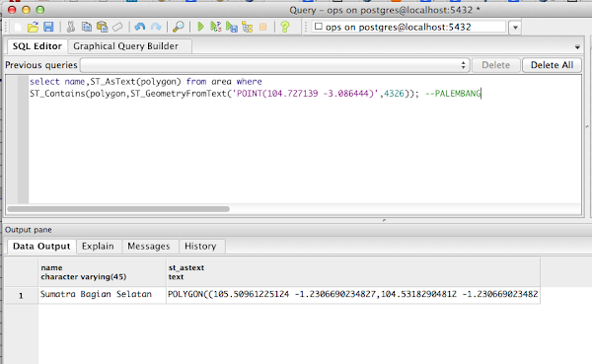
Task: Click the toolbar drag handle left of New file icon
Action: (6, 27)
